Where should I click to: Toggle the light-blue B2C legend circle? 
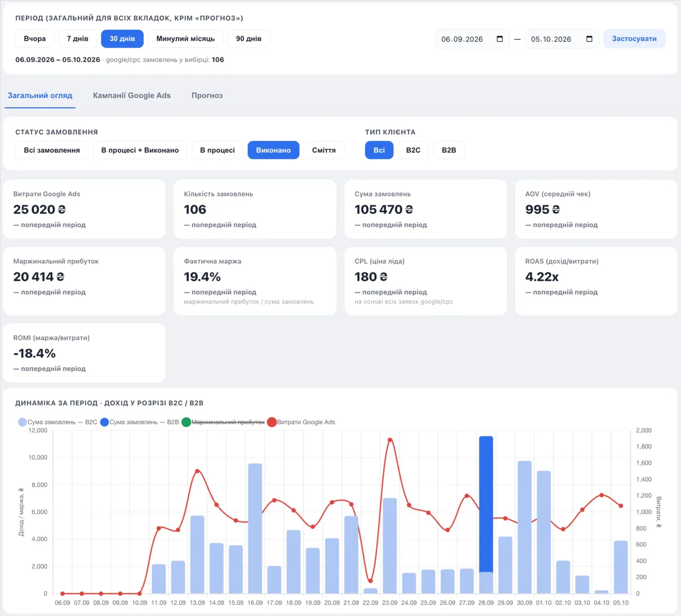tap(22, 422)
